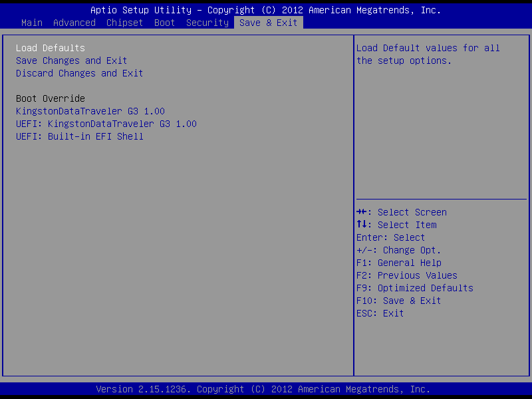Switch to the Main tab
This screenshot has width=532, height=399.
32,23
